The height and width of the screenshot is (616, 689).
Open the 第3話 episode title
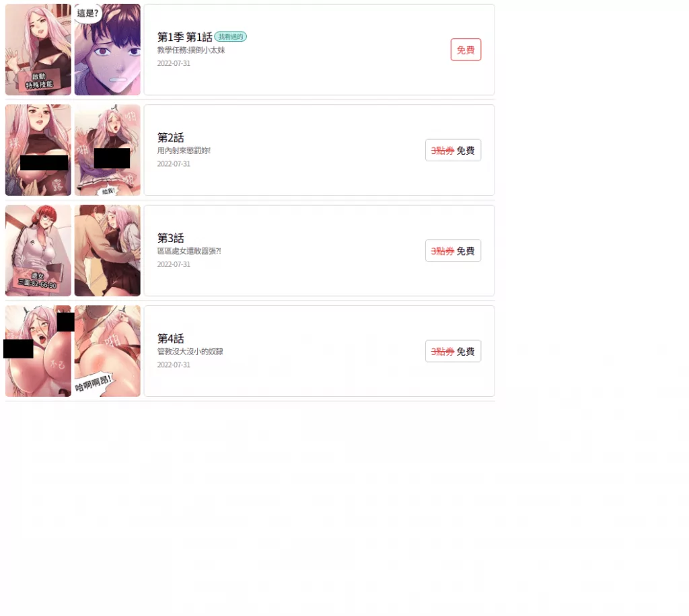point(170,238)
